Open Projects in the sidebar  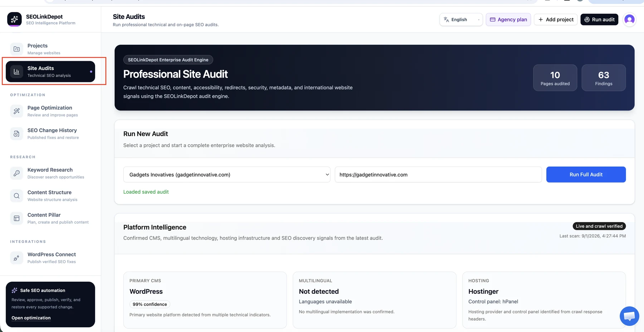tap(50, 49)
